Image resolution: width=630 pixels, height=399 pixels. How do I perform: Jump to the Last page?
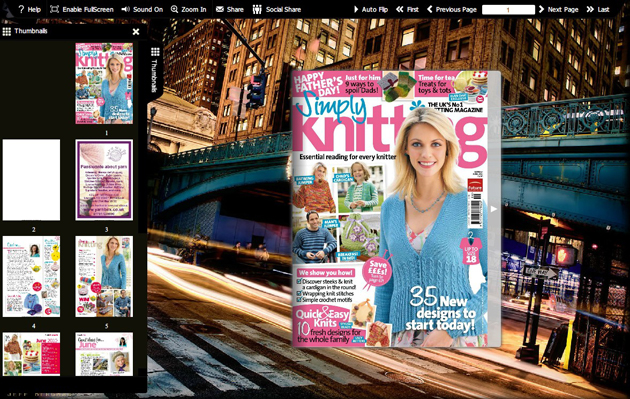pos(598,9)
